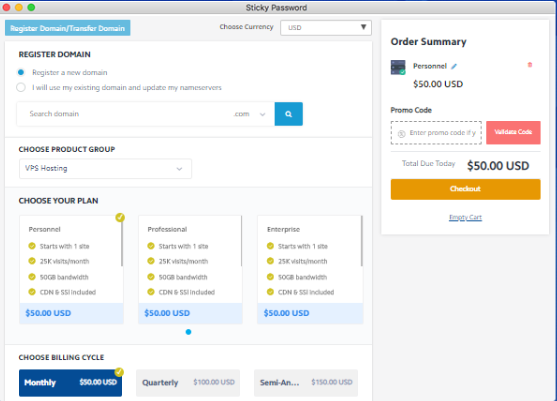Click the blue domain search magnifier icon
Screen dimensions: 557x401
tap(288, 114)
